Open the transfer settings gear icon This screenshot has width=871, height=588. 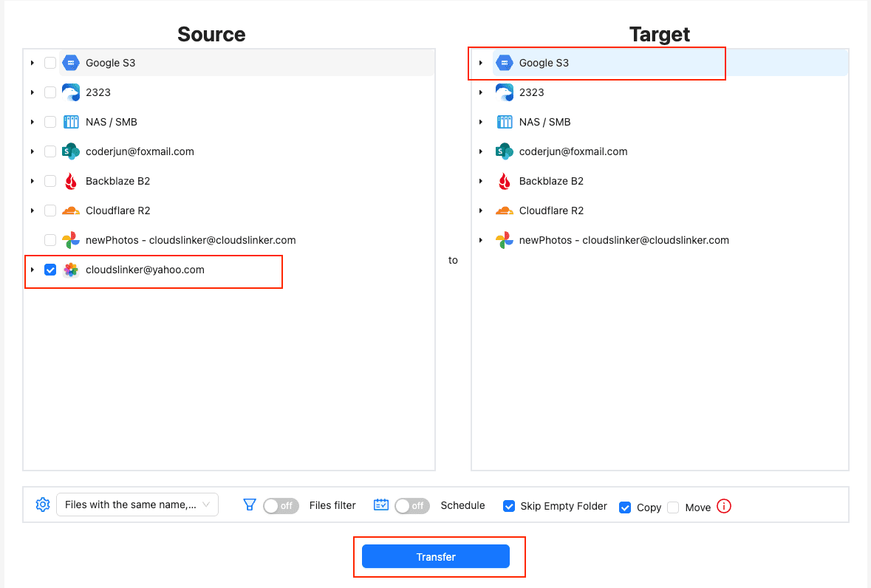coord(42,505)
